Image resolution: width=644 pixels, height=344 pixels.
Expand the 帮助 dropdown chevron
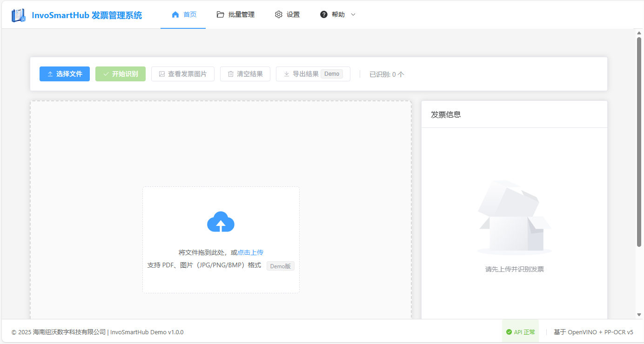pyautogui.click(x=353, y=14)
